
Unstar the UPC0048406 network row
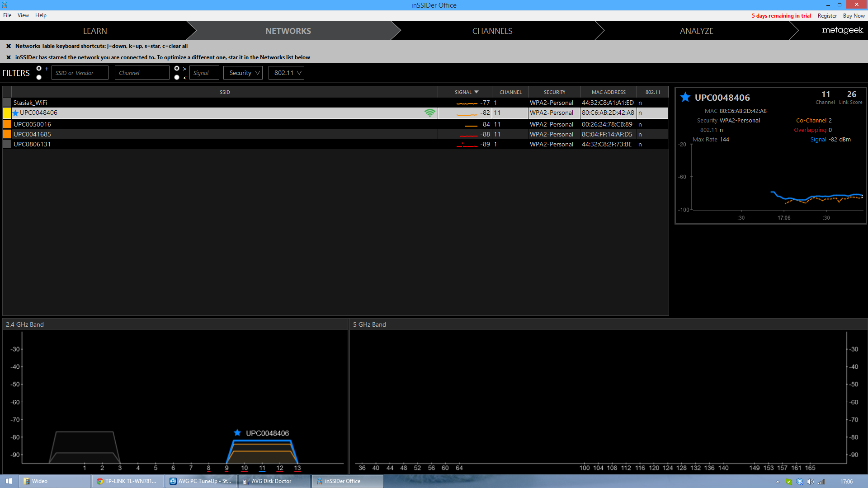(16, 113)
